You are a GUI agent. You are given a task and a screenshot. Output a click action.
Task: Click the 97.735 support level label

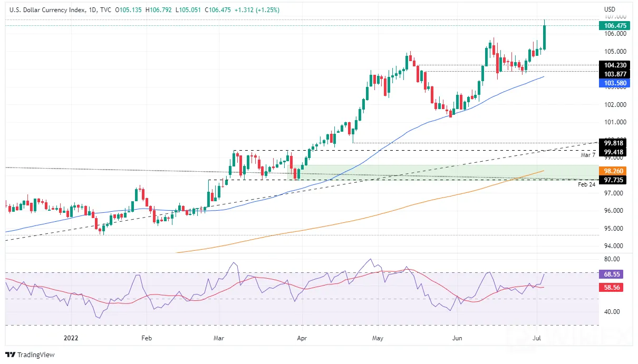[615, 180]
